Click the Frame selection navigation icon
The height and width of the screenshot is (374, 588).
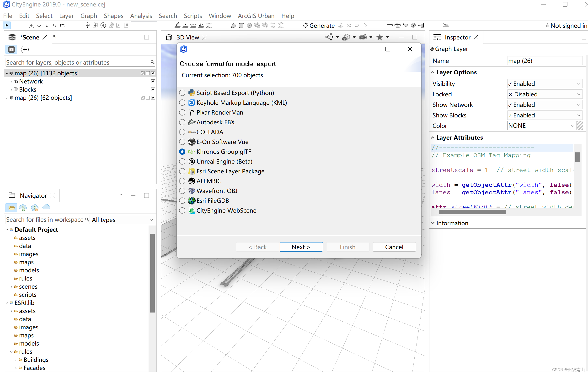[31, 25]
